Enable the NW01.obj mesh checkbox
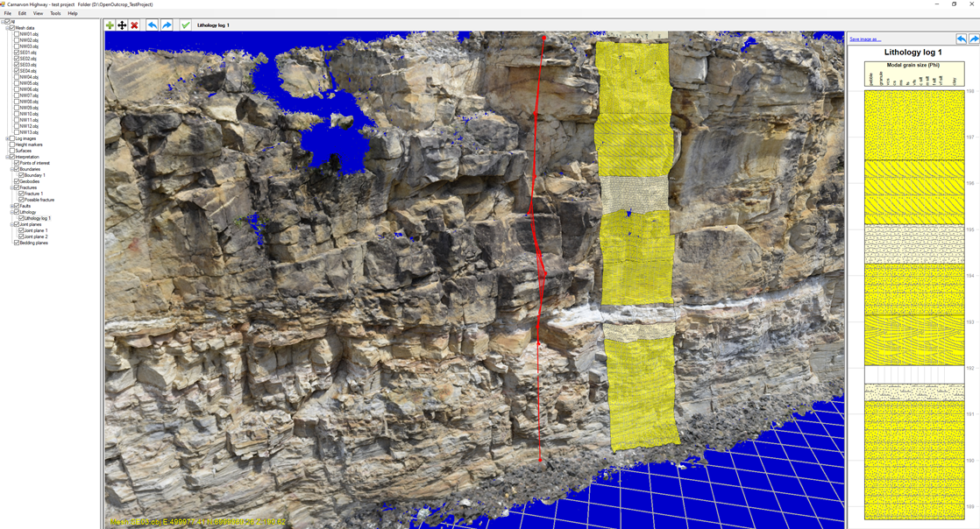 coord(17,34)
